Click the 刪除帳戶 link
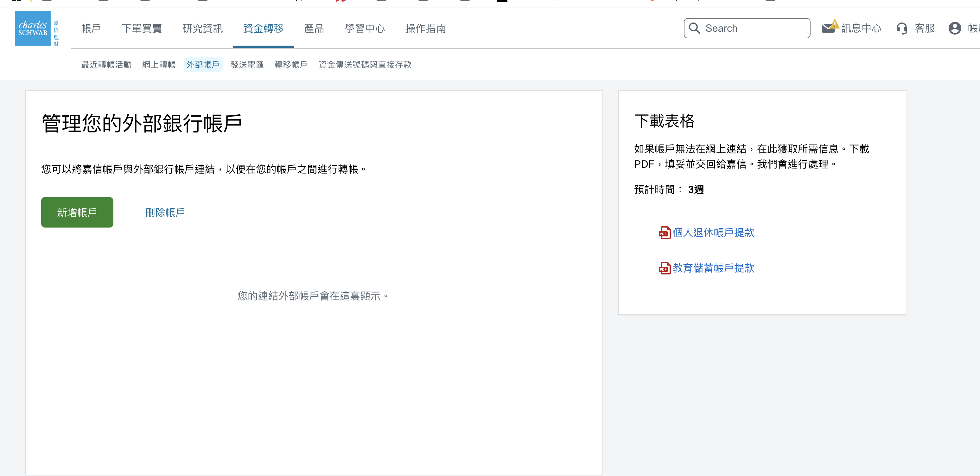This screenshot has height=476, width=980. 165,212
